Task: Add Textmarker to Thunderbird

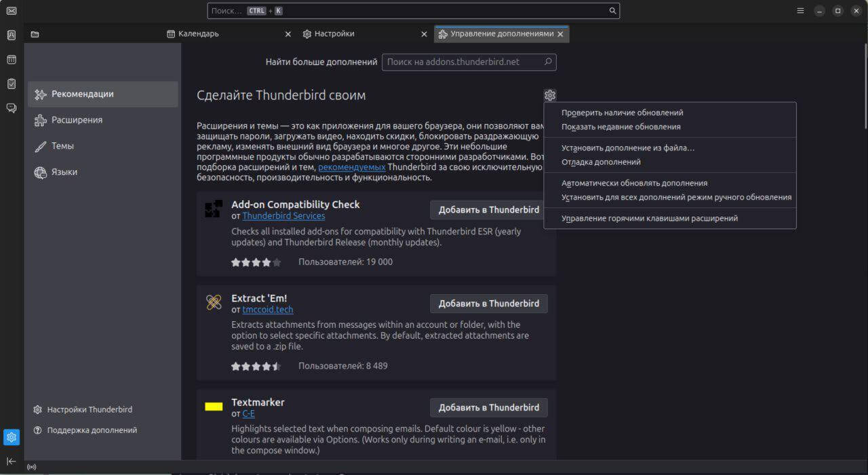Action: [x=488, y=407]
